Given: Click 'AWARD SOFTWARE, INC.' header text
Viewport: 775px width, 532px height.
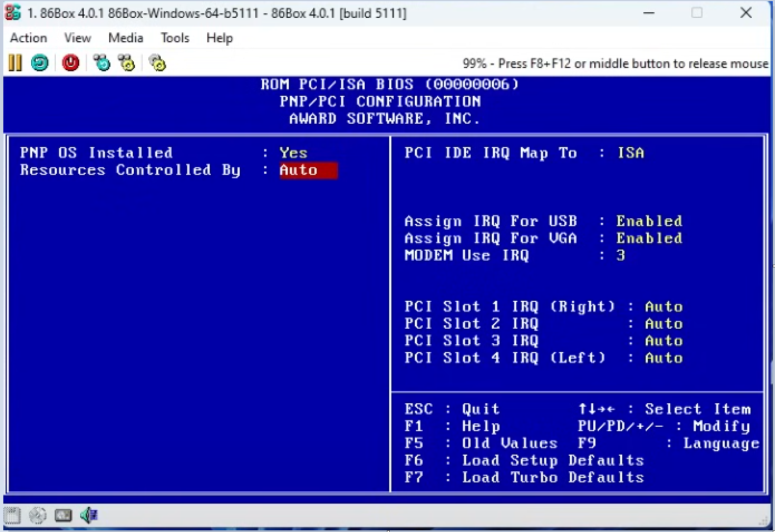Looking at the screenshot, I should [x=385, y=119].
